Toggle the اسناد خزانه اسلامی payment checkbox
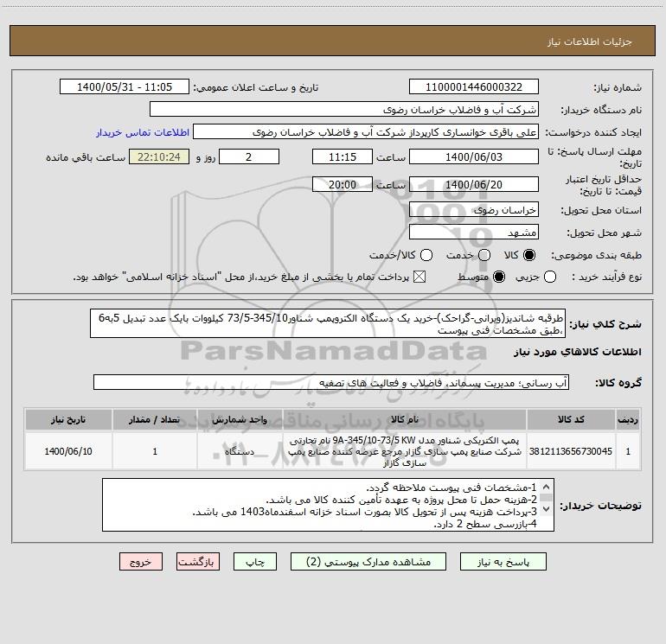The height and width of the screenshot is (644, 666). click(x=419, y=277)
